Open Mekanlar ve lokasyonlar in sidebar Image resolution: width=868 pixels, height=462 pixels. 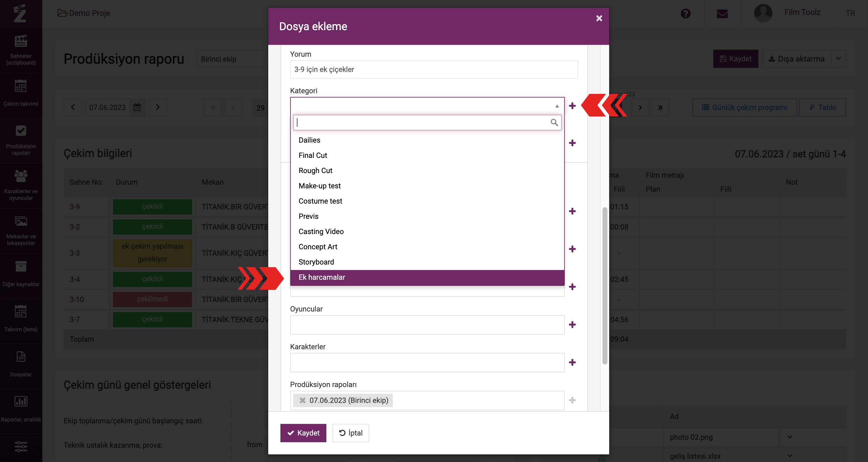(x=21, y=231)
